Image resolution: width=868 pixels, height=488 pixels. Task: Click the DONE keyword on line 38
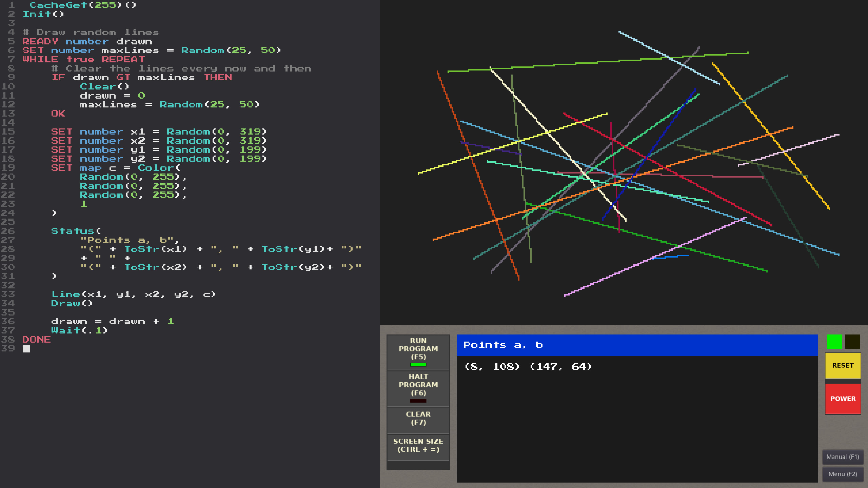click(x=37, y=340)
